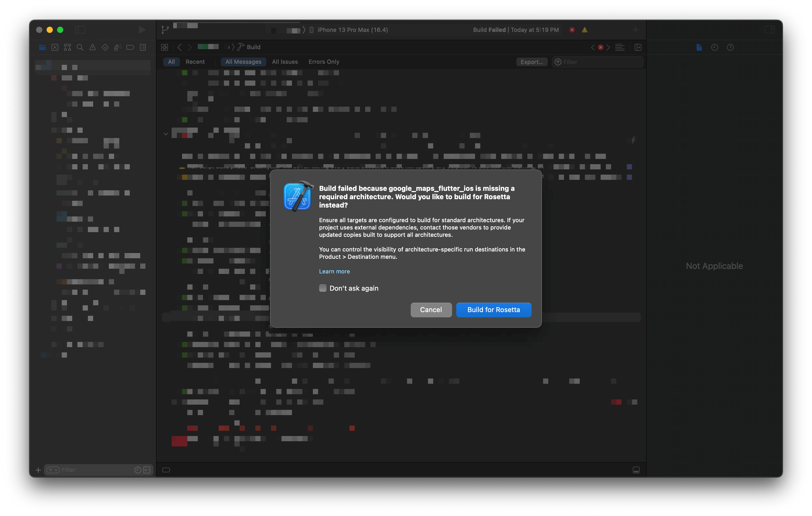This screenshot has width=812, height=516.
Task: Enable Don't ask again checkbox
Action: click(323, 288)
